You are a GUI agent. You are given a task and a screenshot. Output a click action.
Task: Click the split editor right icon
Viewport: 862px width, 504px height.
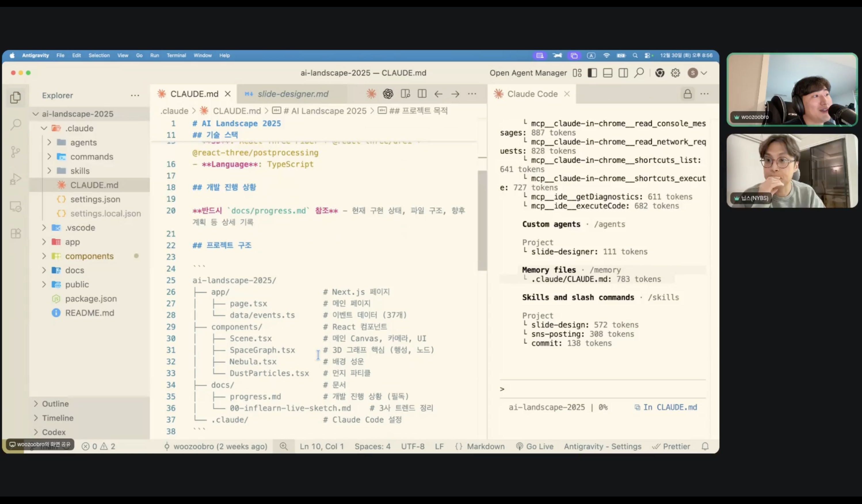click(422, 94)
